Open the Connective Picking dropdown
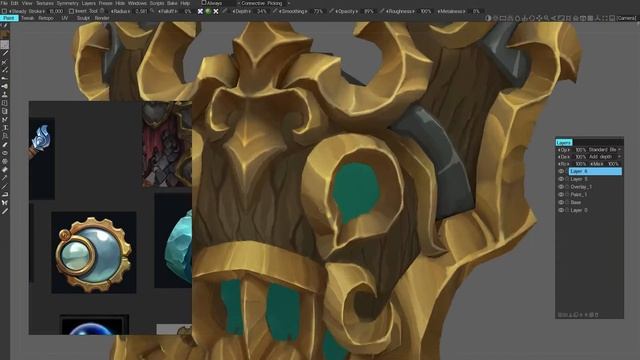Screen dimensions: 640x360 (x=264, y=3)
